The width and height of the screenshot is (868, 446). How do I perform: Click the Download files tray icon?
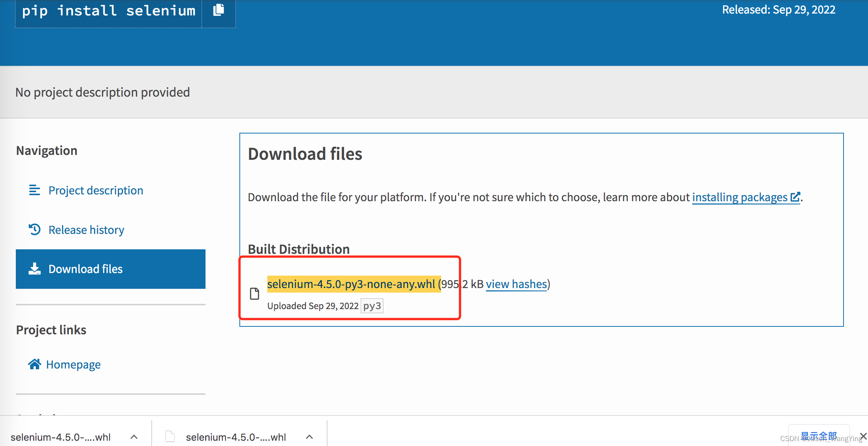(x=34, y=269)
